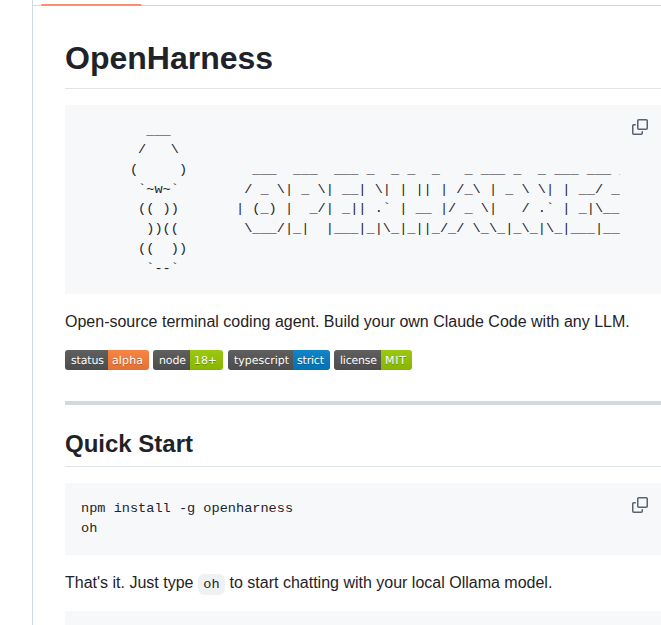The width and height of the screenshot is (661, 625).
Task: Click the inline 'oh' code snippet
Action: tap(211, 584)
